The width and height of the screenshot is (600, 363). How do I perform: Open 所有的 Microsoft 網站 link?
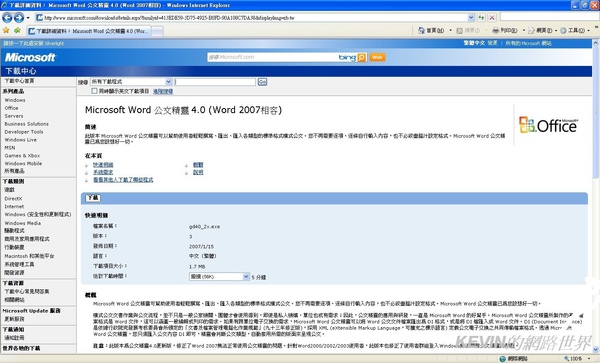pyautogui.click(x=528, y=43)
